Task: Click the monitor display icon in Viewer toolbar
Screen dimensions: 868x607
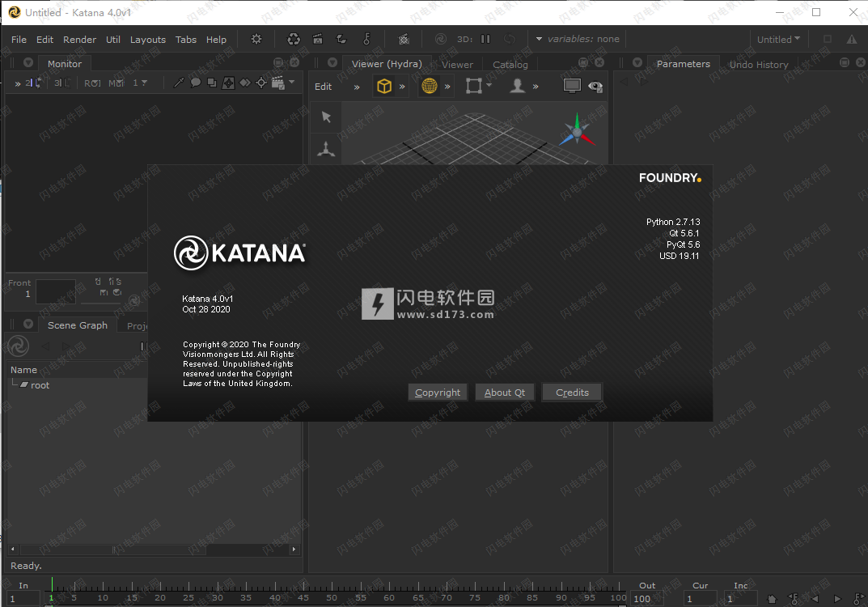Action: tap(572, 86)
